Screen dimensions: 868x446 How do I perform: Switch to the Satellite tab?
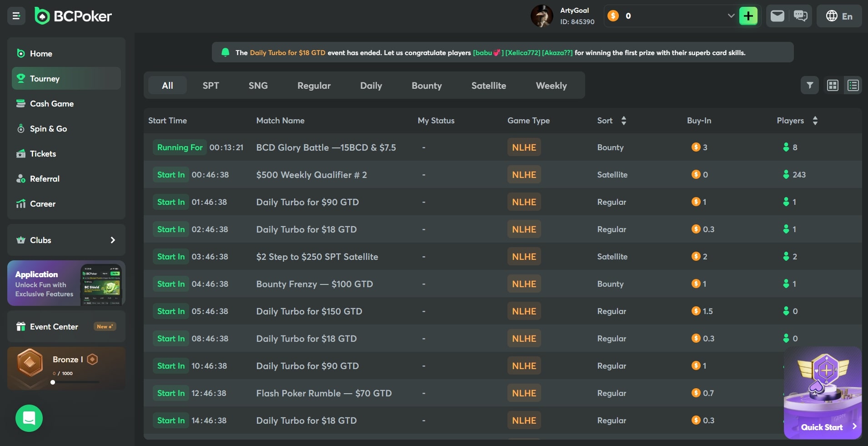tap(488, 86)
